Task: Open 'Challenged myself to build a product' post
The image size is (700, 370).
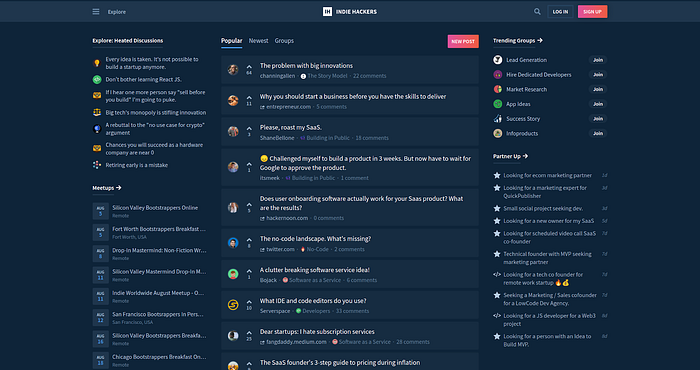Action: 365,163
